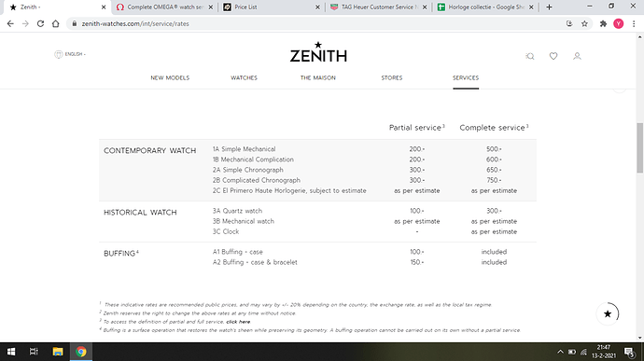Open the Chrome profile avatar
Image resolution: width=644 pixels, height=361 pixels.
point(618,24)
